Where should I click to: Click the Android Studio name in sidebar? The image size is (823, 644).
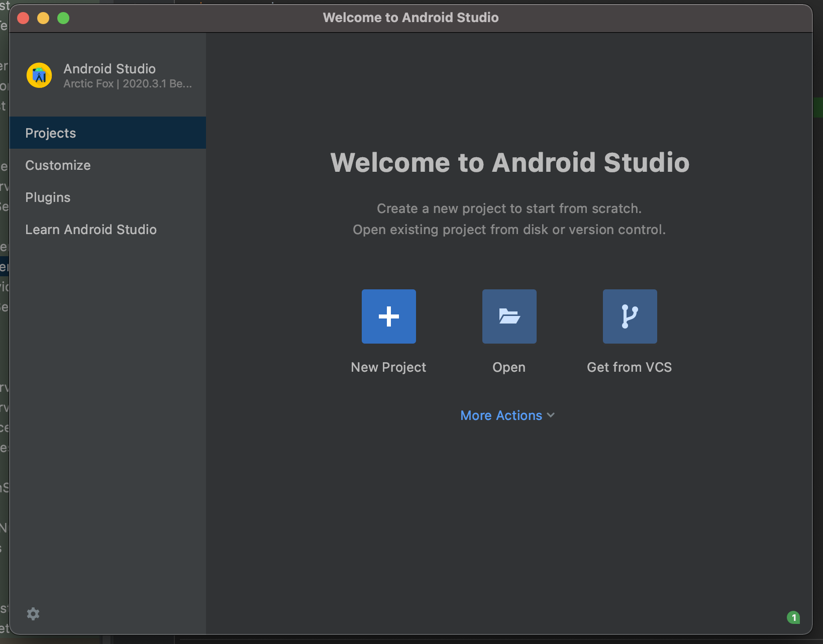click(x=110, y=69)
